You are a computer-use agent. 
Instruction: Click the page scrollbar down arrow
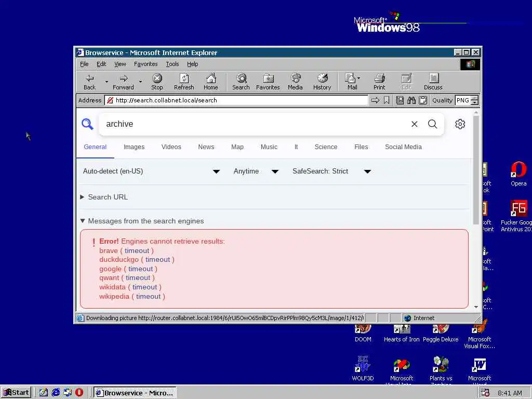pos(476,307)
